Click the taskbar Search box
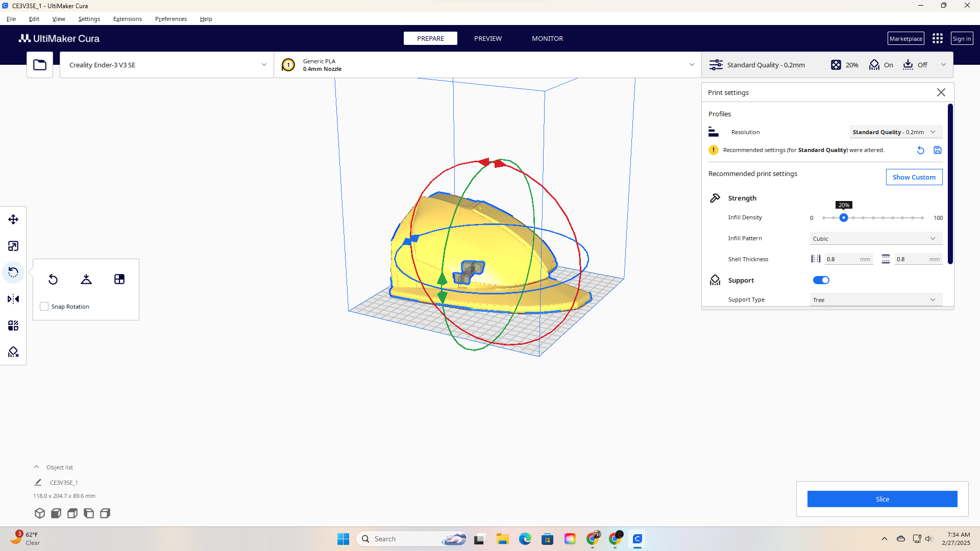The height and width of the screenshot is (551, 980). click(x=412, y=539)
